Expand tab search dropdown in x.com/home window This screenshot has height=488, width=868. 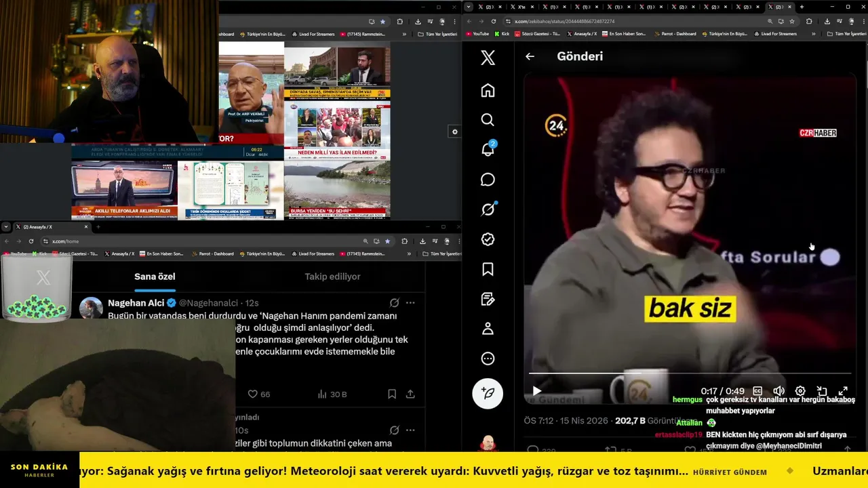pos(7,226)
